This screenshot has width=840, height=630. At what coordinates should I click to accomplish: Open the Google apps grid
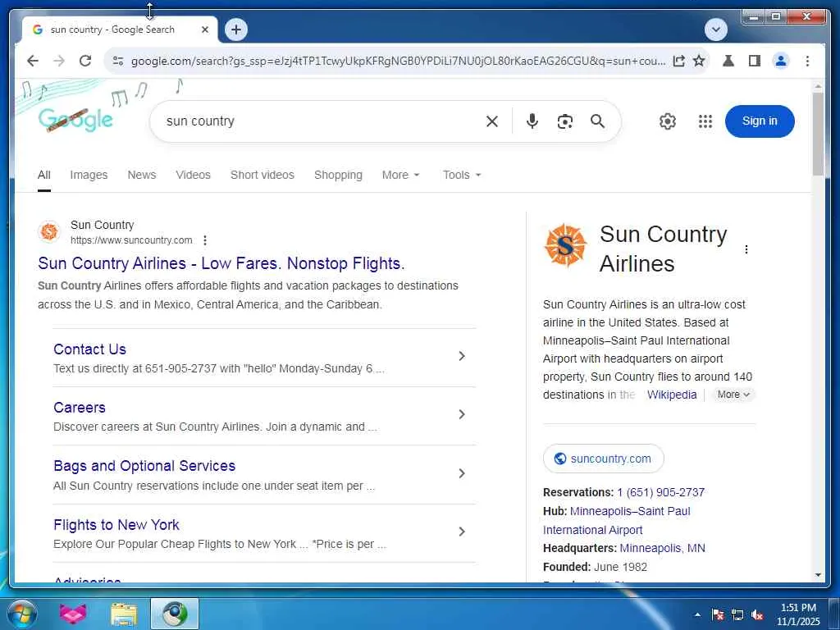[705, 121]
